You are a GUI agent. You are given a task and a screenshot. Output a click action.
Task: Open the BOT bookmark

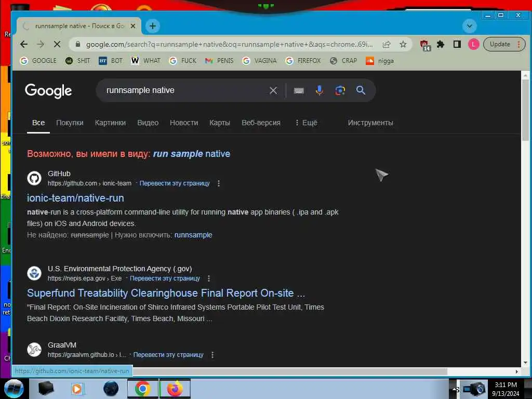pyautogui.click(x=111, y=61)
